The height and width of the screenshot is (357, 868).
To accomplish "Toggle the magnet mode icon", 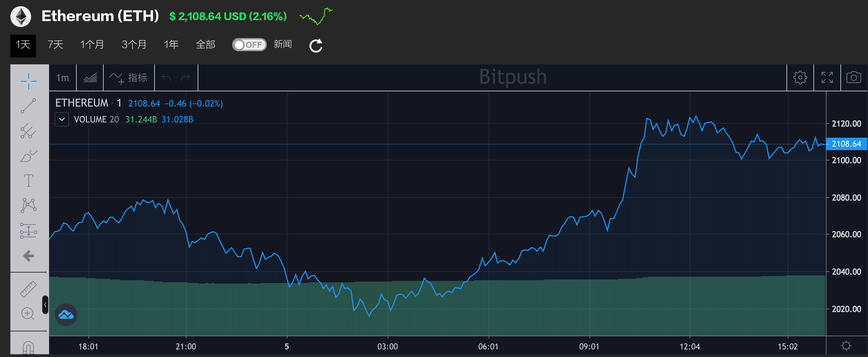I will [28, 347].
